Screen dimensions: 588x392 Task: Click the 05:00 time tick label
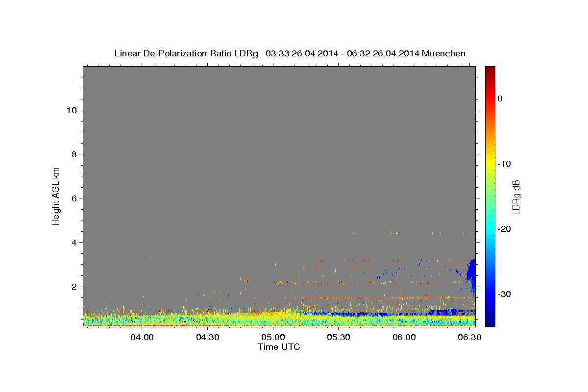tap(273, 338)
